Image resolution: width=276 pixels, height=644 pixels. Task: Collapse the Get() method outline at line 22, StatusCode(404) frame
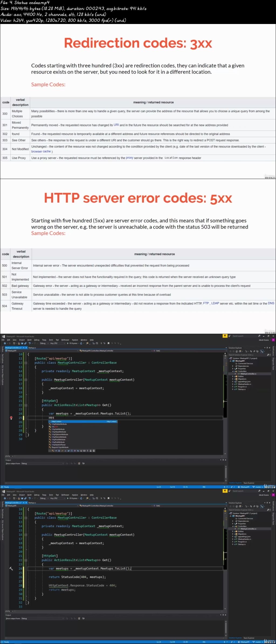click(26, 560)
